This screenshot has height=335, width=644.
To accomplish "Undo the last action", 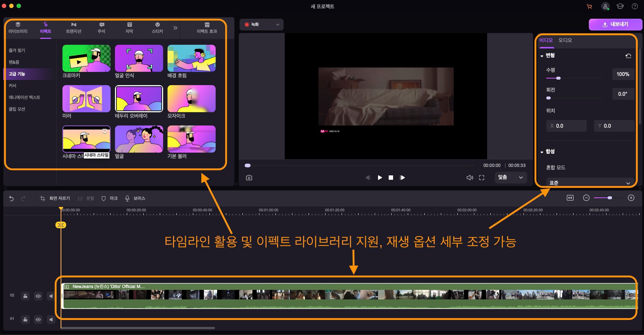I will pyautogui.click(x=11, y=199).
